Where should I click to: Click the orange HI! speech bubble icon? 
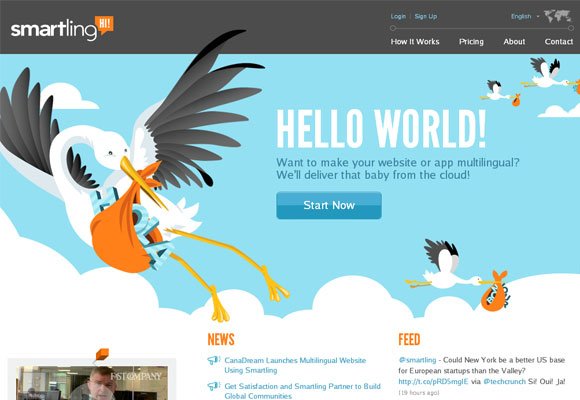[104, 25]
